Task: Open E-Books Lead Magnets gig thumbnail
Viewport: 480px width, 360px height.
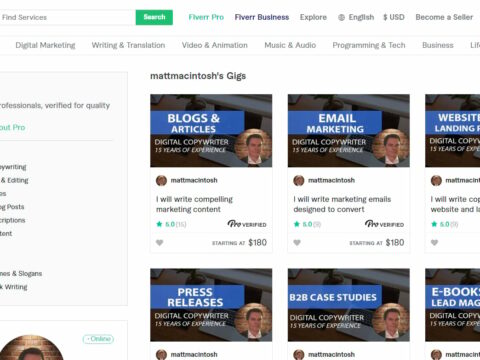Action: click(453, 305)
